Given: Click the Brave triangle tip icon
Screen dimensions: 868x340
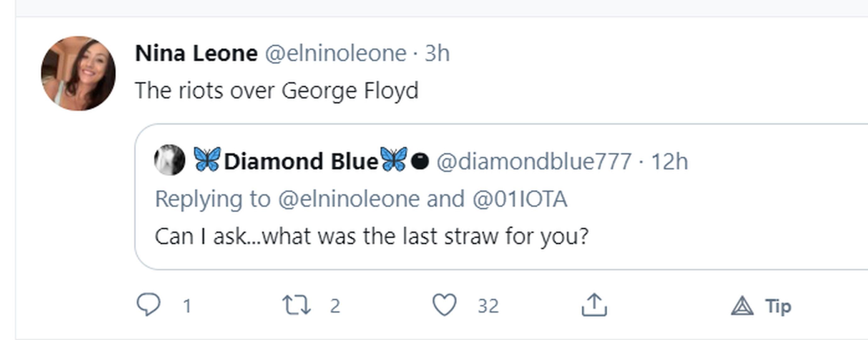Looking at the screenshot, I should click(x=742, y=306).
